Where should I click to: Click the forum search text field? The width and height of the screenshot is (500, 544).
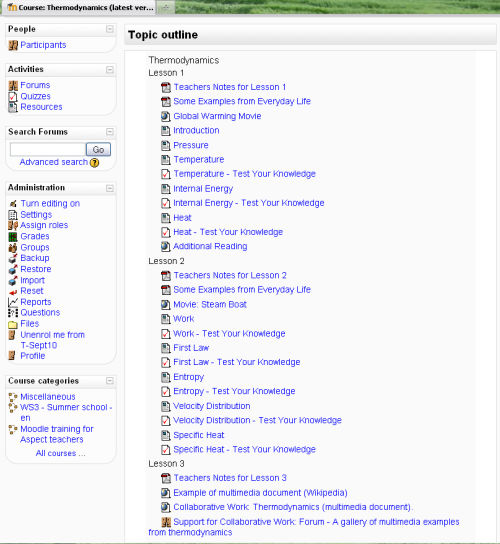48,150
